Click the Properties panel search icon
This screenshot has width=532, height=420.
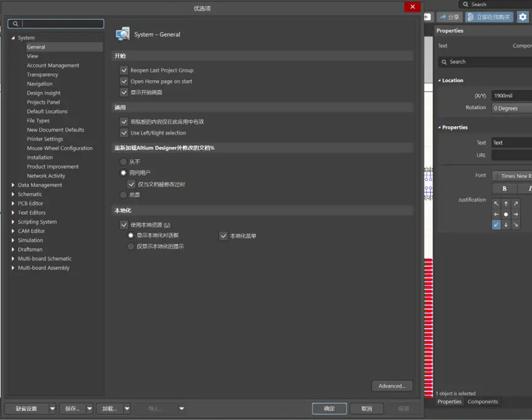tap(444, 62)
